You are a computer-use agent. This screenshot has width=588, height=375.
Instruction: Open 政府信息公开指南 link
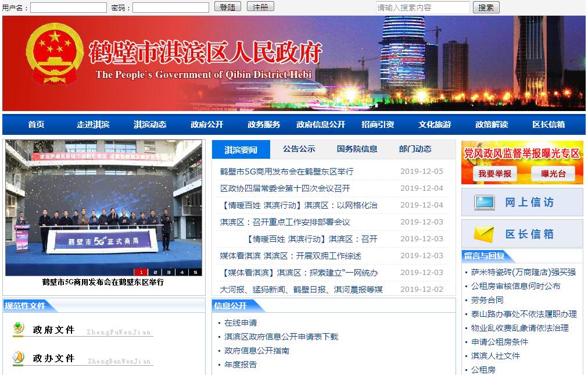point(257,351)
